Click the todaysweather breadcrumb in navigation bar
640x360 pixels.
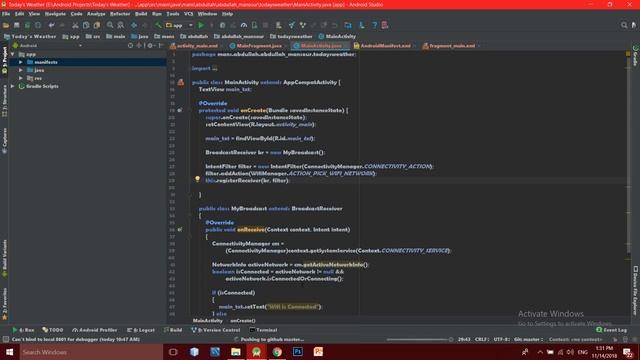click(x=291, y=36)
